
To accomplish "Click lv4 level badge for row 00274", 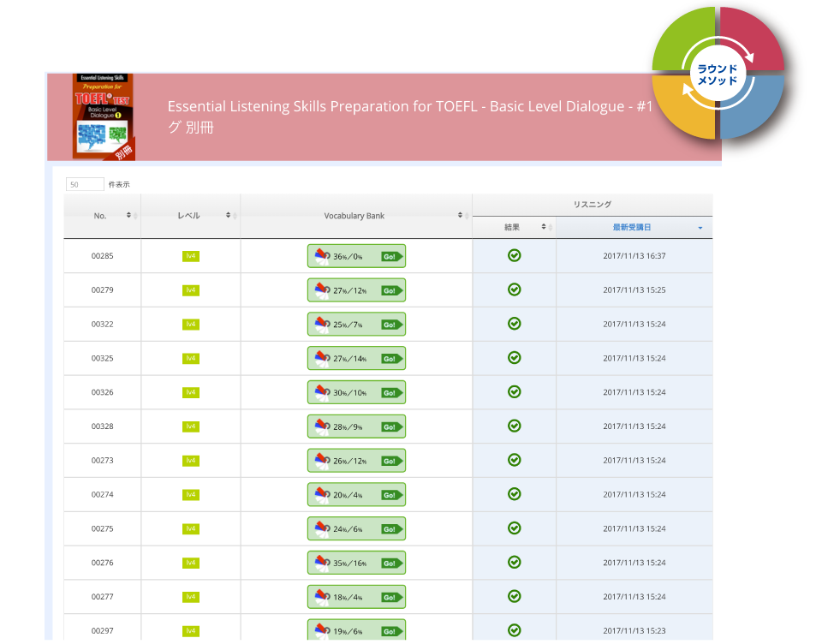I will click(x=191, y=495).
